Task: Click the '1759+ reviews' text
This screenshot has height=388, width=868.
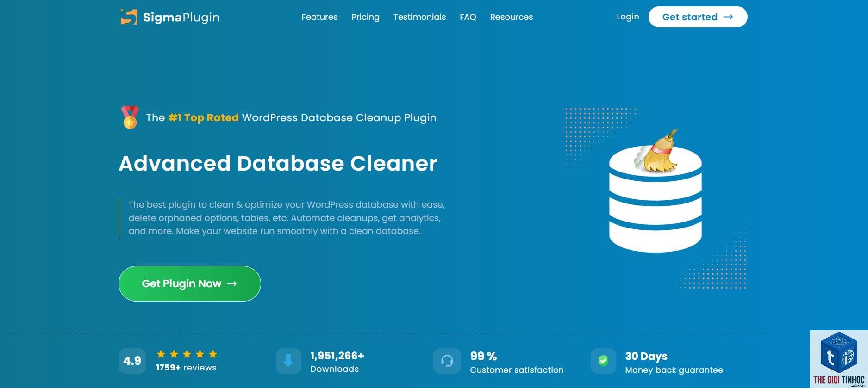Action: click(186, 368)
